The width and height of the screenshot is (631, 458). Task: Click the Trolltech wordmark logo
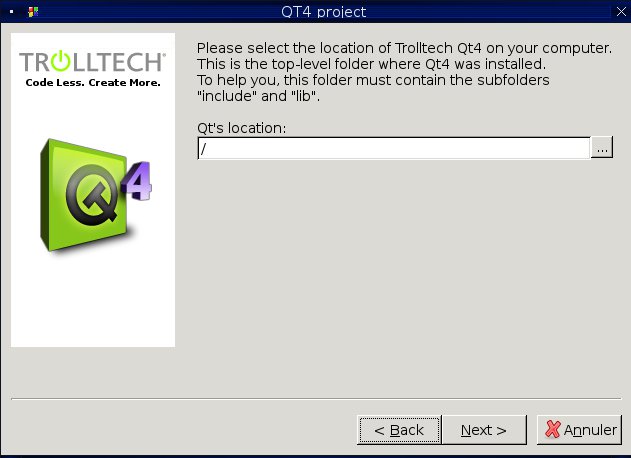tap(93, 62)
